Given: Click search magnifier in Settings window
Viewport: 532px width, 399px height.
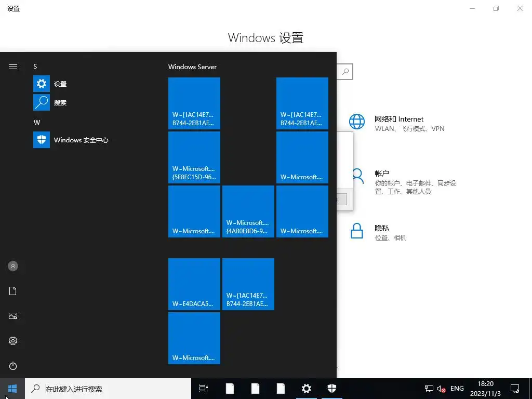Looking at the screenshot, I should (x=345, y=72).
